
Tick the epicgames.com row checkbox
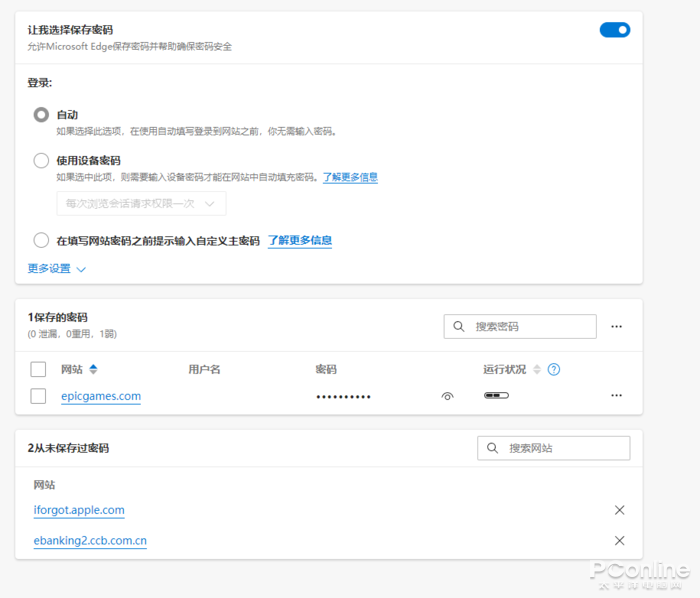[x=38, y=396]
